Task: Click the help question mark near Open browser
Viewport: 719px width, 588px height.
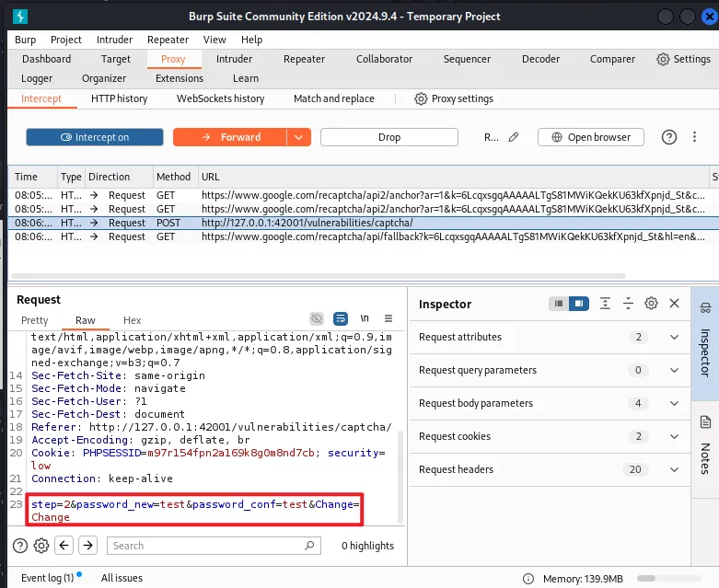Action: point(669,137)
